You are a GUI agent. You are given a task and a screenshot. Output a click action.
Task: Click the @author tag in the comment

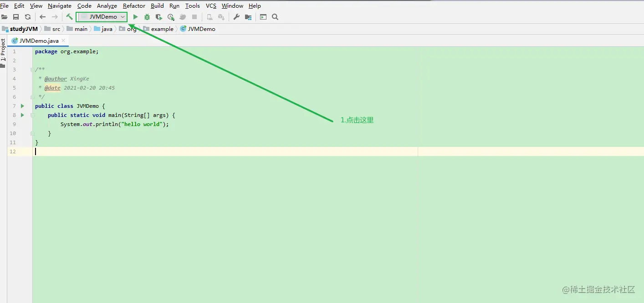coord(56,79)
